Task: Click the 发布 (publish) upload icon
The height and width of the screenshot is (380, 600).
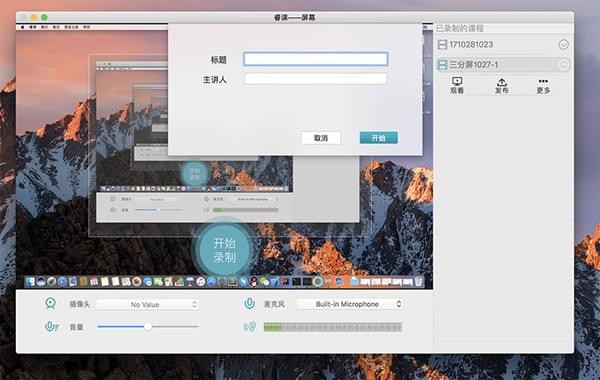Action: (502, 82)
